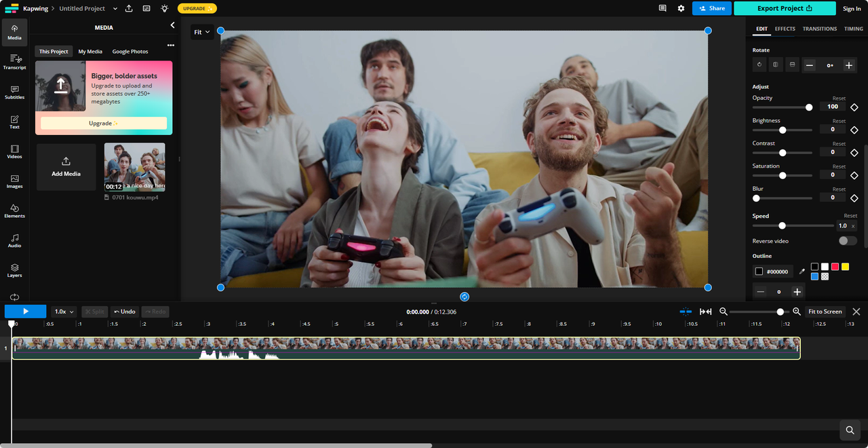The width and height of the screenshot is (868, 448).
Task: Click the blue Play button
Action: [26, 312]
